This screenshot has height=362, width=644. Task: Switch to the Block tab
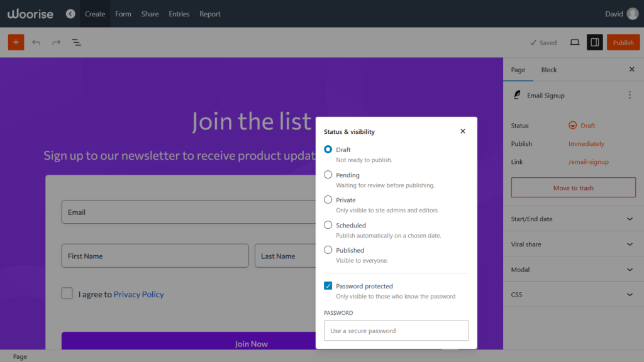(548, 70)
